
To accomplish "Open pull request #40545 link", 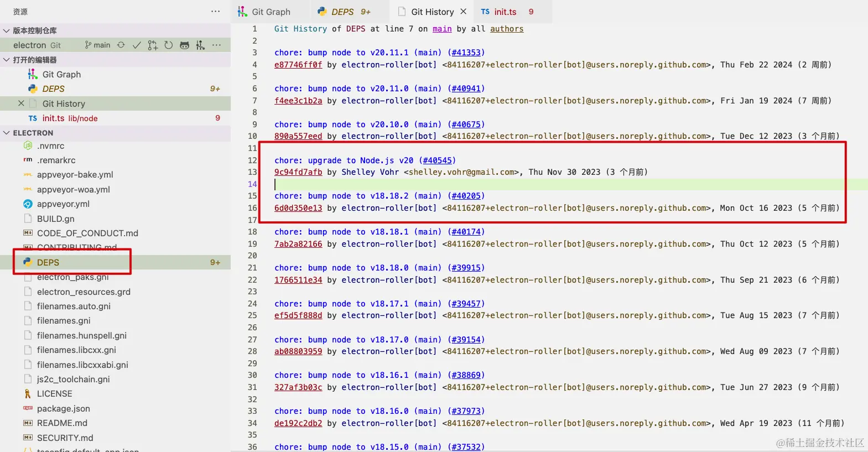I will click(438, 160).
